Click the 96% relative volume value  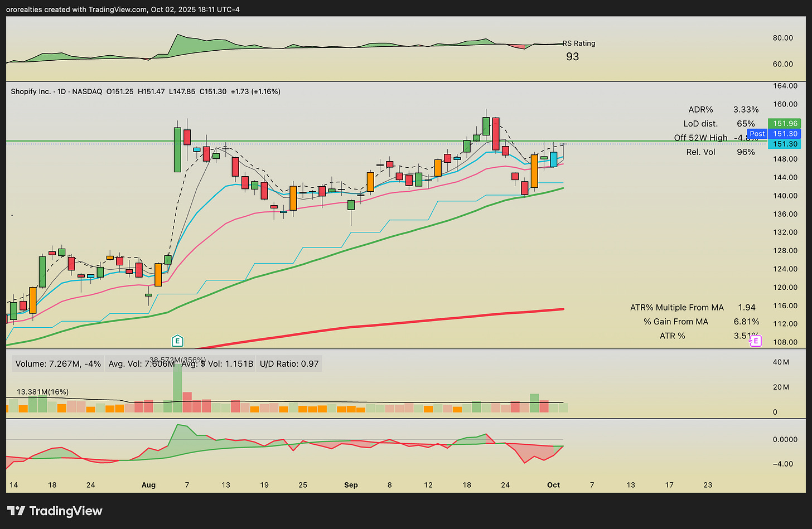(x=746, y=152)
